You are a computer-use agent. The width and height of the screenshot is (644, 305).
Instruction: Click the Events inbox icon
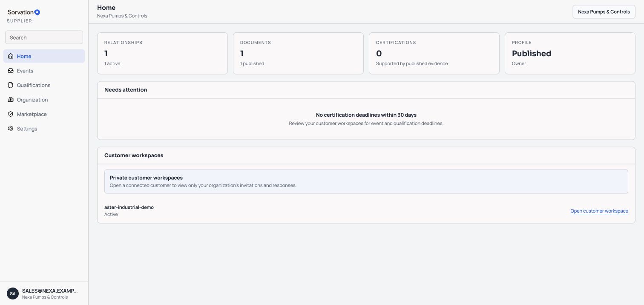pos(11,71)
